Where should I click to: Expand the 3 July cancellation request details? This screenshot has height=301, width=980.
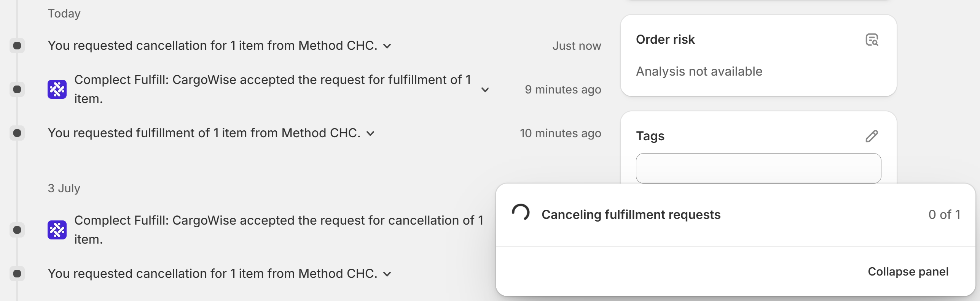pos(387,274)
